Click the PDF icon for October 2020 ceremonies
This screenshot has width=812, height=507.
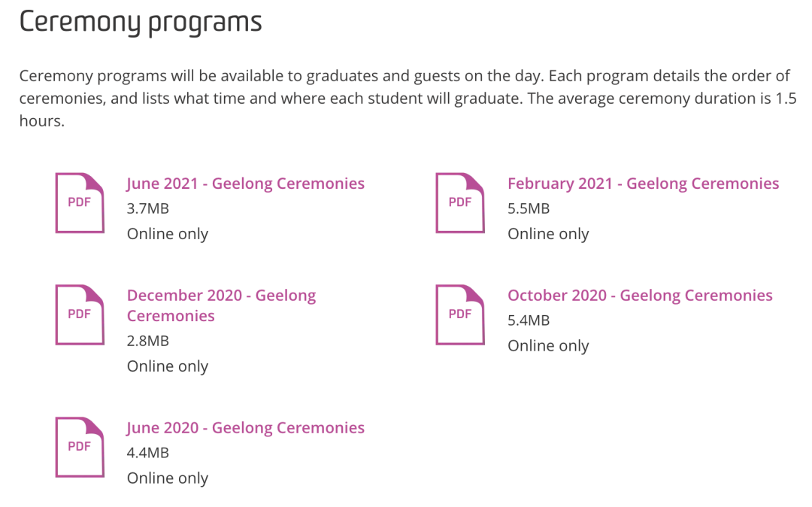(460, 315)
